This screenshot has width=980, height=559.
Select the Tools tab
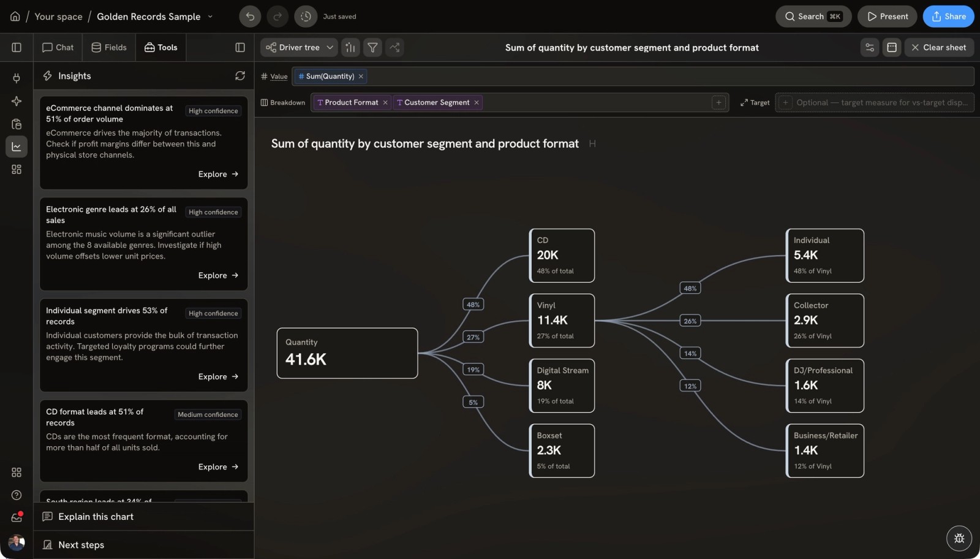pyautogui.click(x=160, y=47)
